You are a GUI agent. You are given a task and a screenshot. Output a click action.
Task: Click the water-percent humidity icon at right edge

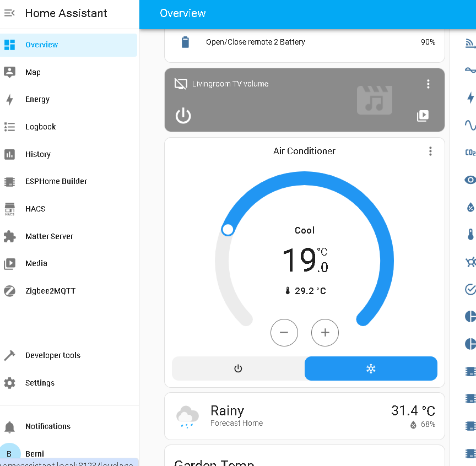(470, 207)
